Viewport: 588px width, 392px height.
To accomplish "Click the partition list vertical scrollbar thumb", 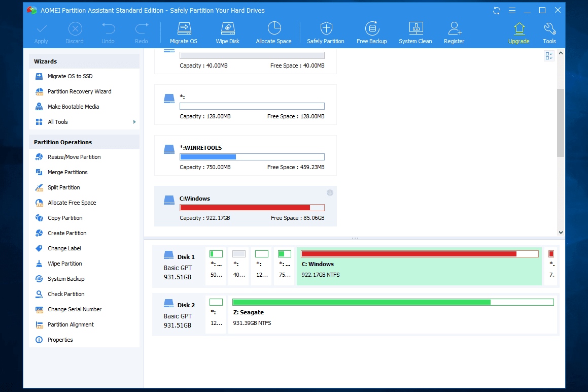I will pyautogui.click(x=561, y=123).
